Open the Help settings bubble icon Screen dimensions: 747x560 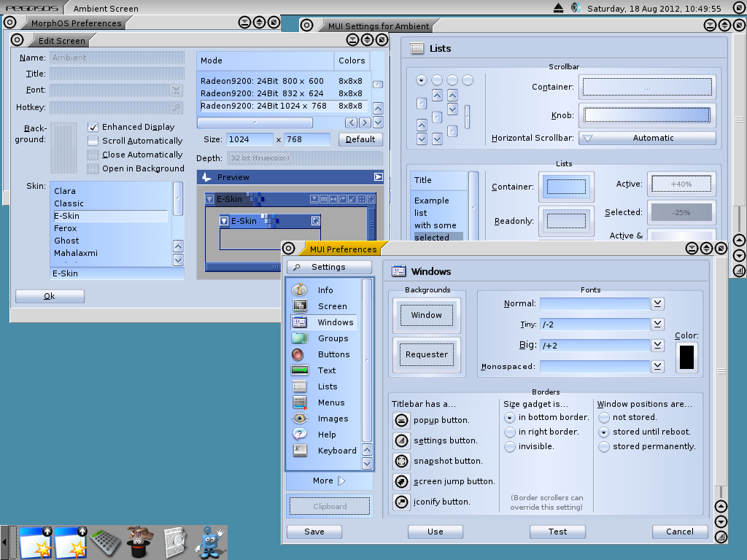pyautogui.click(x=299, y=435)
